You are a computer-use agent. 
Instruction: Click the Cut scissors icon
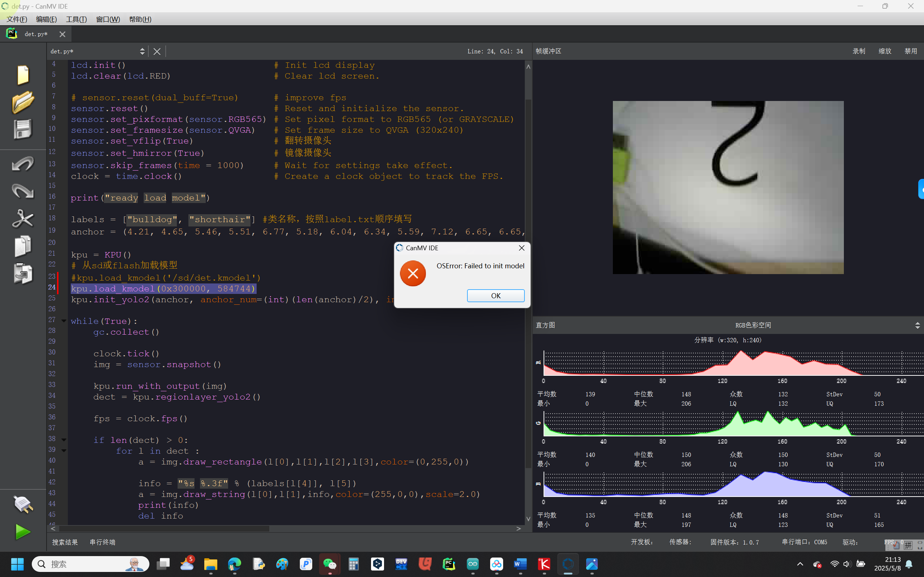23,219
